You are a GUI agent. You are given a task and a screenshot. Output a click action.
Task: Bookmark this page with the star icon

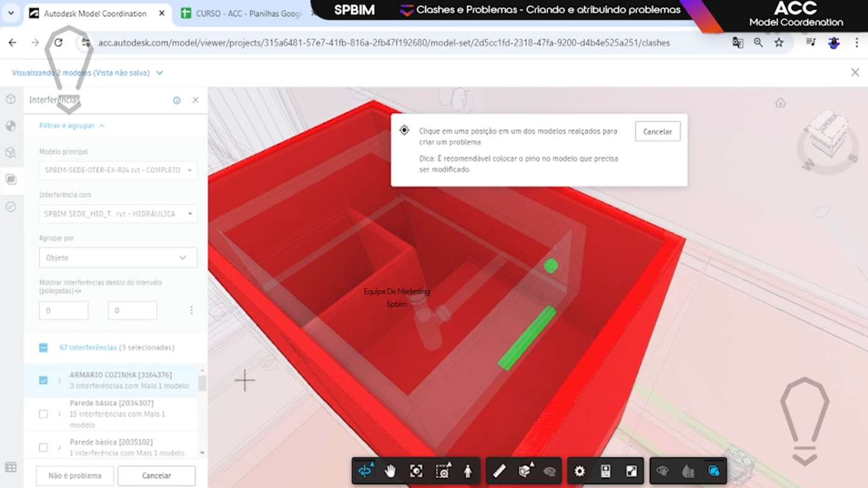pos(779,43)
